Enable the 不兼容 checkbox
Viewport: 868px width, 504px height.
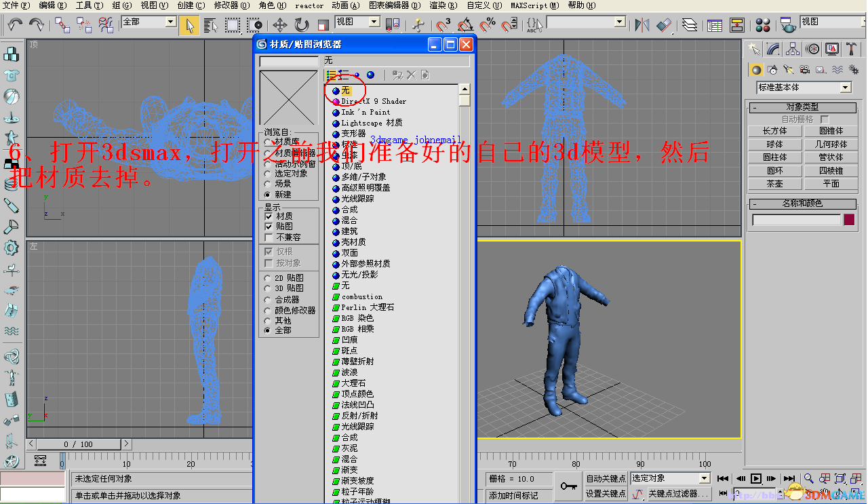pyautogui.click(x=269, y=237)
